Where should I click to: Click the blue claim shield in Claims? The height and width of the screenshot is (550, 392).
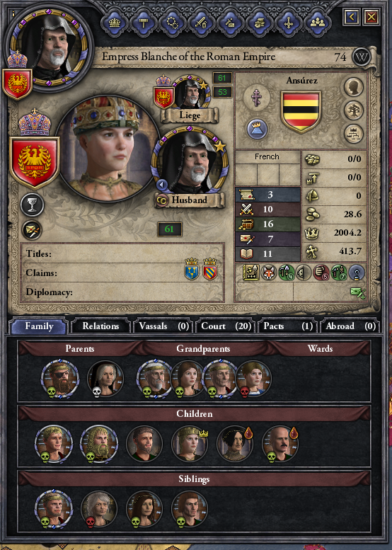click(192, 270)
